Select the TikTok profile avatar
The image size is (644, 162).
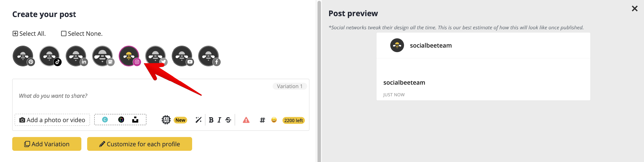50,56
